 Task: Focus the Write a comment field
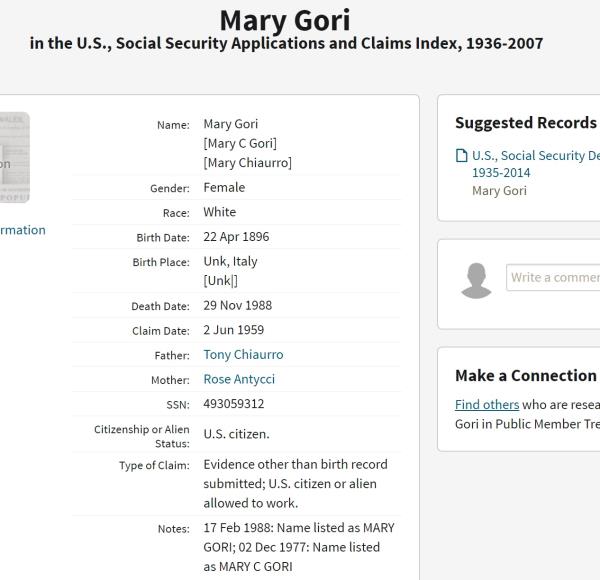553,277
